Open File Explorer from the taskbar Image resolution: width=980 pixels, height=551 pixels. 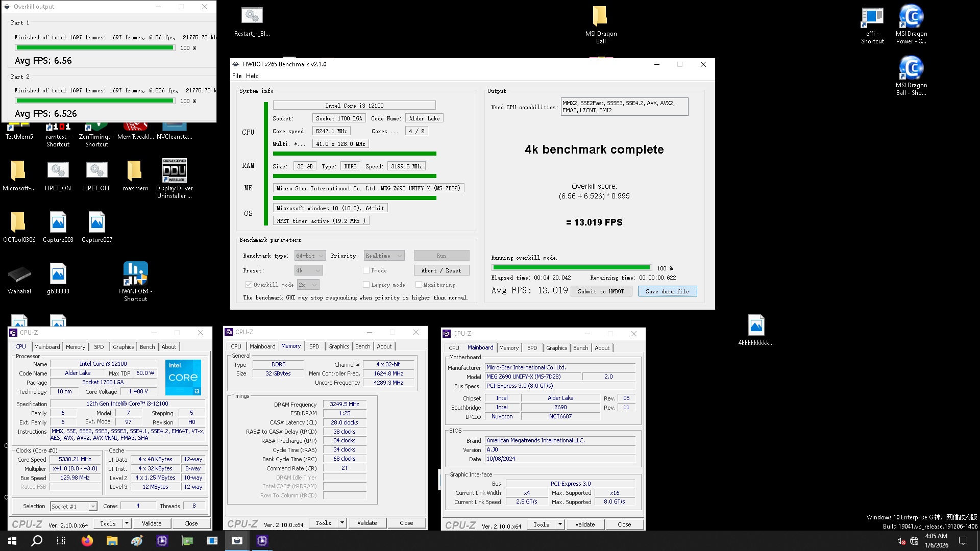[x=112, y=541]
